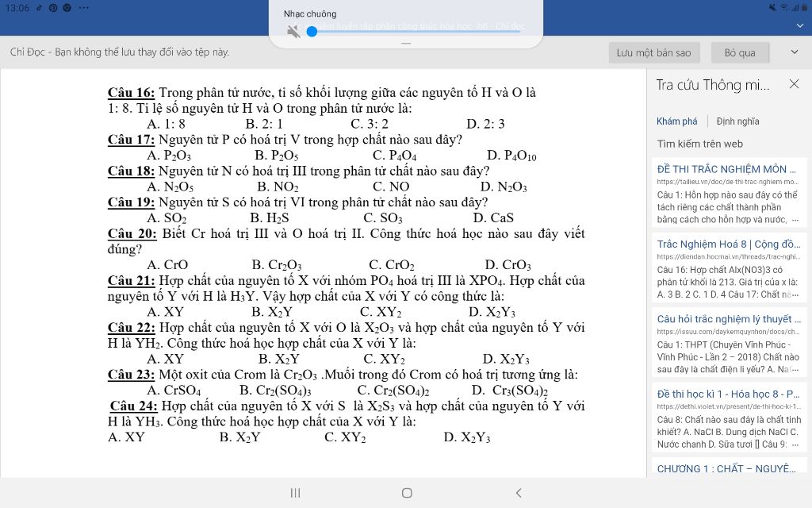Tap the Android back navigation button

tap(519, 493)
